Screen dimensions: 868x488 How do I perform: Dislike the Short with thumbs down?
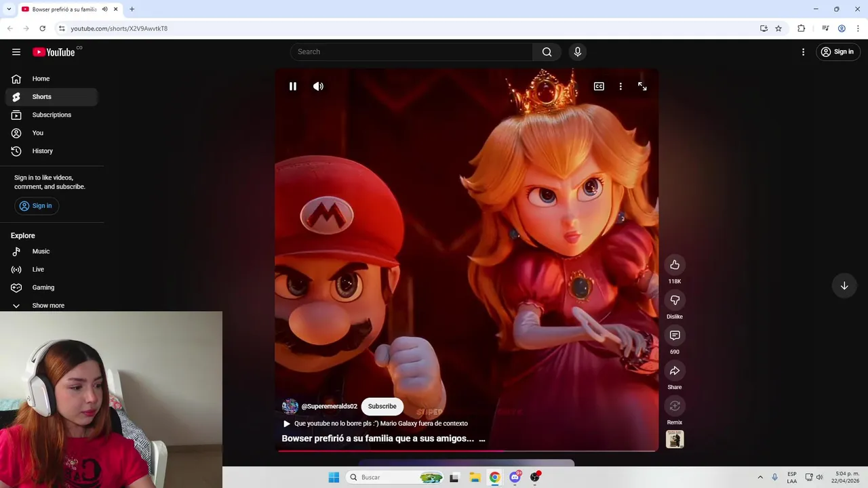coord(675,300)
